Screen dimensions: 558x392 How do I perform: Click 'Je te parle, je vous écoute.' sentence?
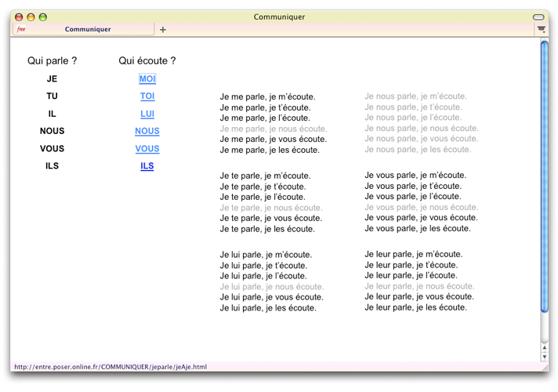pyautogui.click(x=271, y=218)
